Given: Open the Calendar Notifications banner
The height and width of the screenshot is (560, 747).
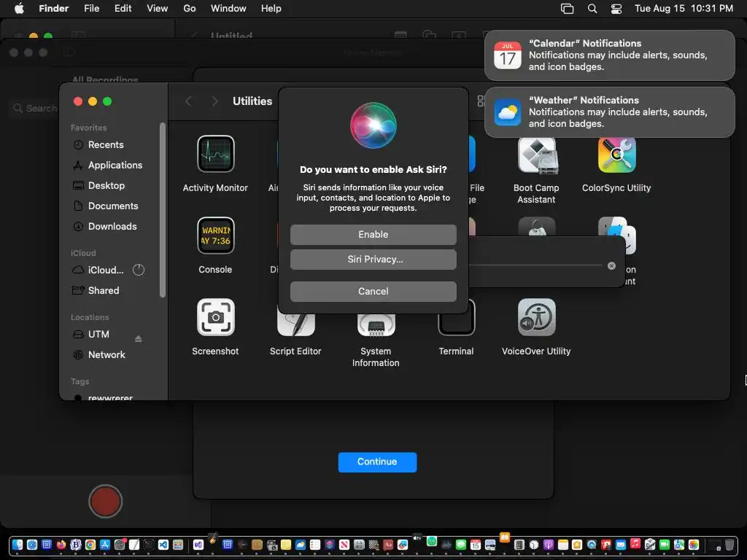Looking at the screenshot, I should point(609,55).
